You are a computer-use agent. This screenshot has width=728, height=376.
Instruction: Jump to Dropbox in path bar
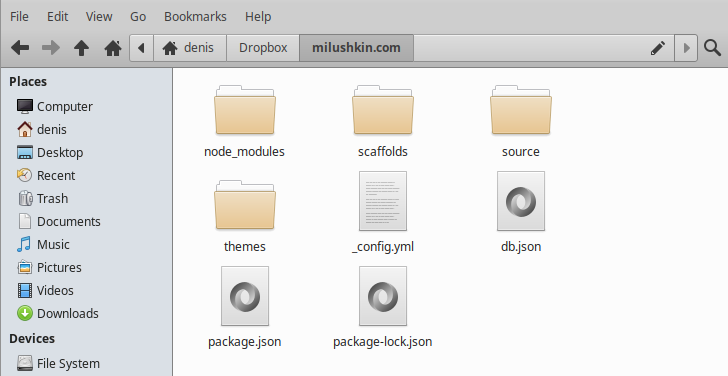[263, 47]
